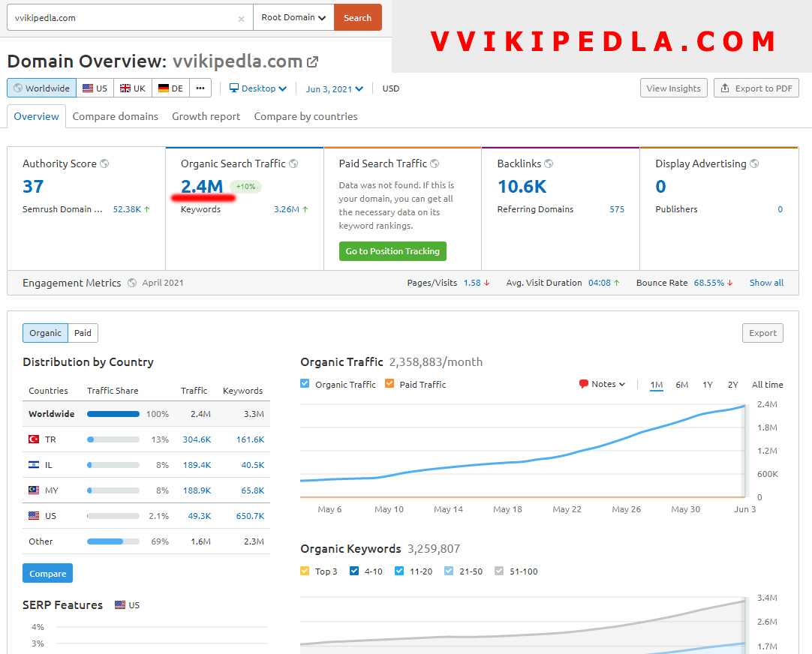
Task: Toggle 51-100 keywords checkbox
Action: click(x=499, y=571)
